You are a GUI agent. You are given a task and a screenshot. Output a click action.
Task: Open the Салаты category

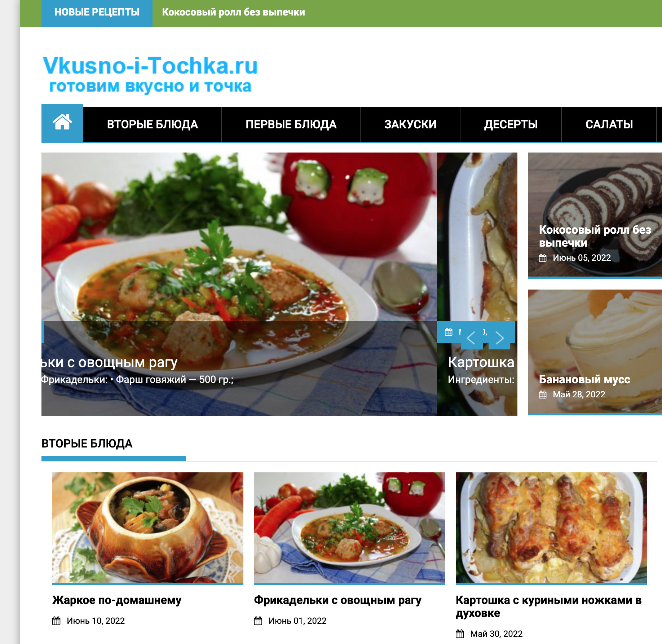(x=609, y=124)
